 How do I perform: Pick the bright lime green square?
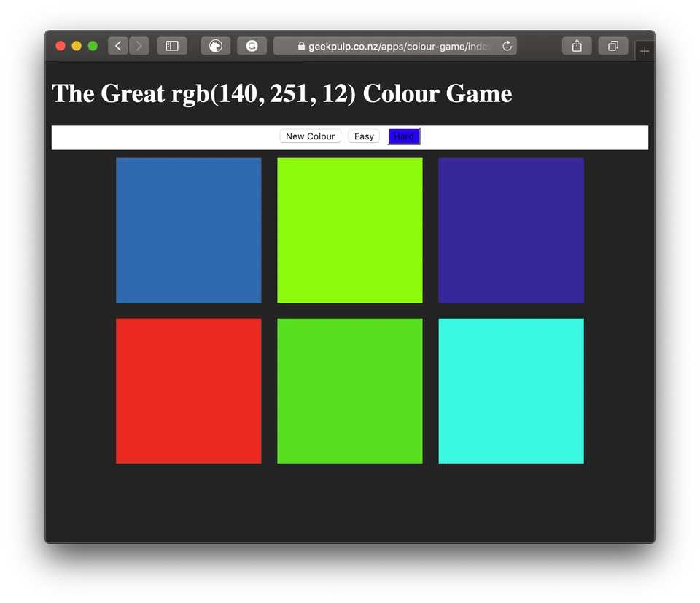[x=349, y=230]
